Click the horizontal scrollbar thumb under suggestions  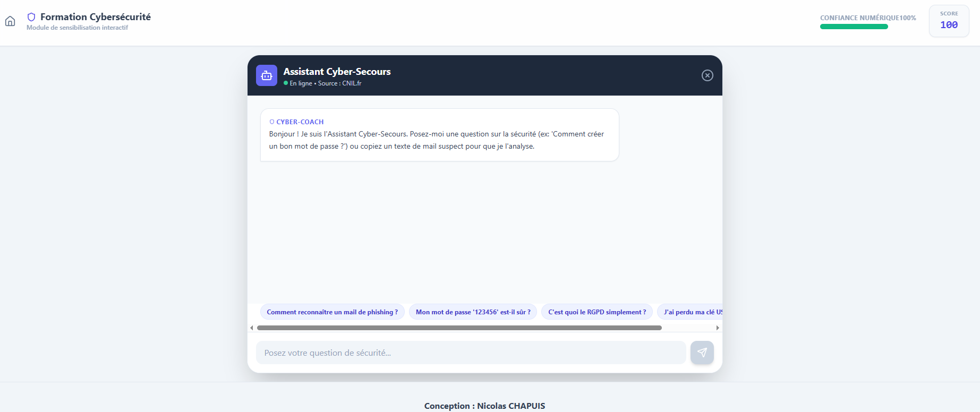[459, 328]
